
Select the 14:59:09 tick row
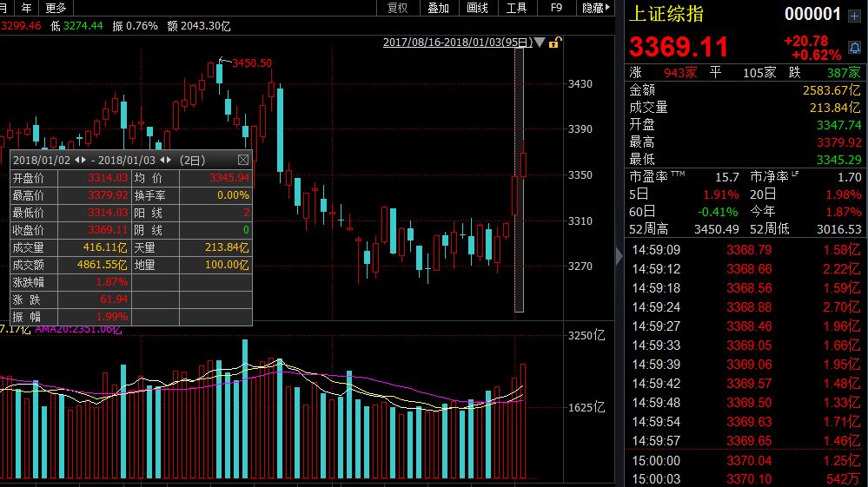click(x=745, y=250)
